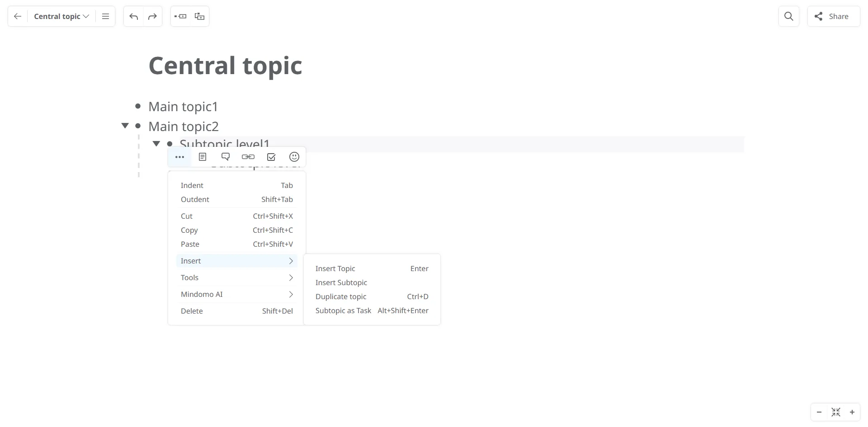Go back using the left arrow icon
The height and width of the screenshot is (427, 868).
point(18,16)
